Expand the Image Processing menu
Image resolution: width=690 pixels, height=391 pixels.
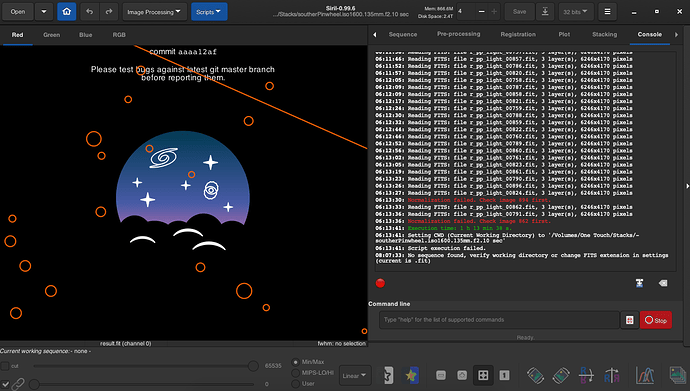click(x=154, y=12)
